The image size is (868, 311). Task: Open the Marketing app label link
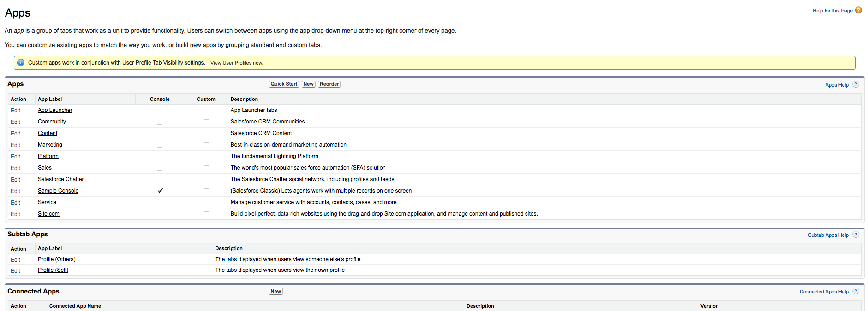coord(50,145)
